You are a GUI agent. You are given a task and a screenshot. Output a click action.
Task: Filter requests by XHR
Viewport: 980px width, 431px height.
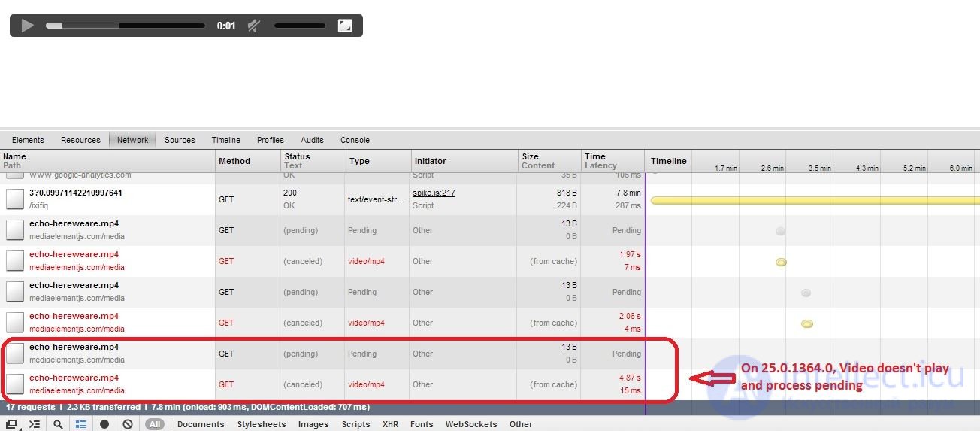[x=390, y=424]
